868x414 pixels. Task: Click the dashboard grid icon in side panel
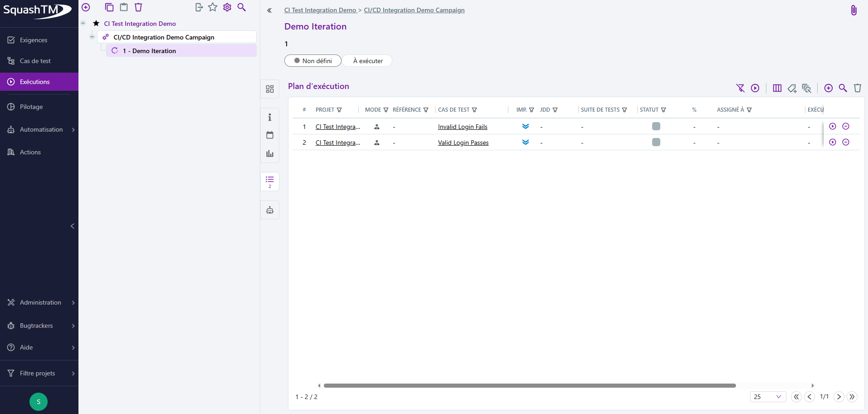(270, 89)
